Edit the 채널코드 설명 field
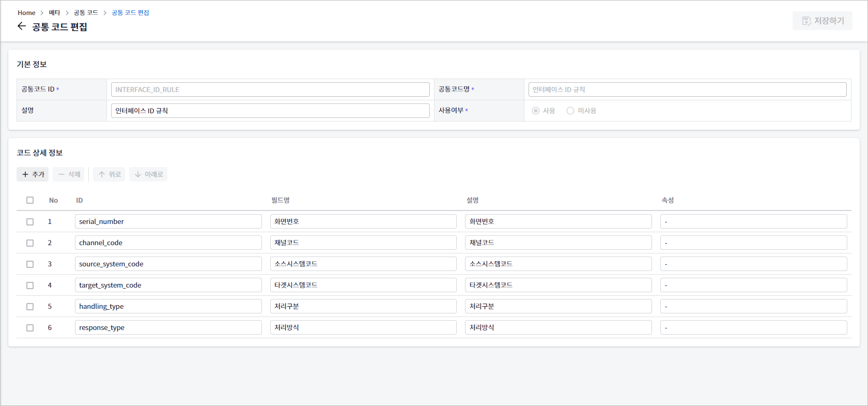 click(559, 243)
